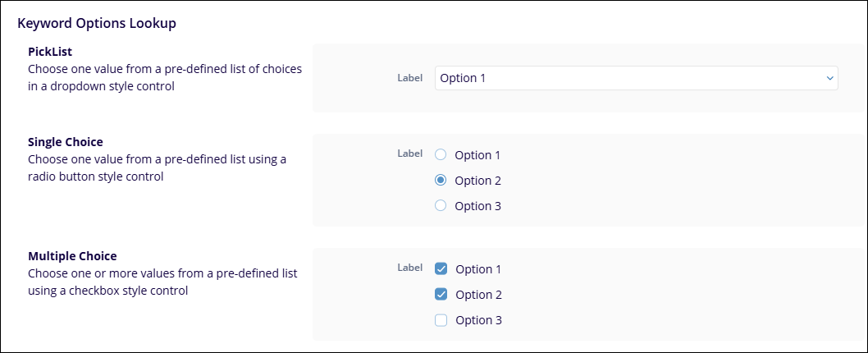868x353 pixels.
Task: Uncheck the Option 1 checkbox
Action: coord(441,268)
